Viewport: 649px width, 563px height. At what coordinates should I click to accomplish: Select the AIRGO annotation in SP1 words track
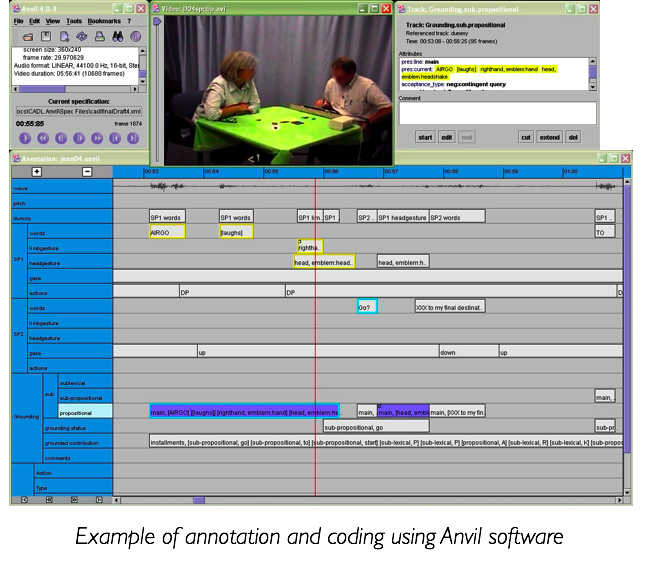click(165, 232)
